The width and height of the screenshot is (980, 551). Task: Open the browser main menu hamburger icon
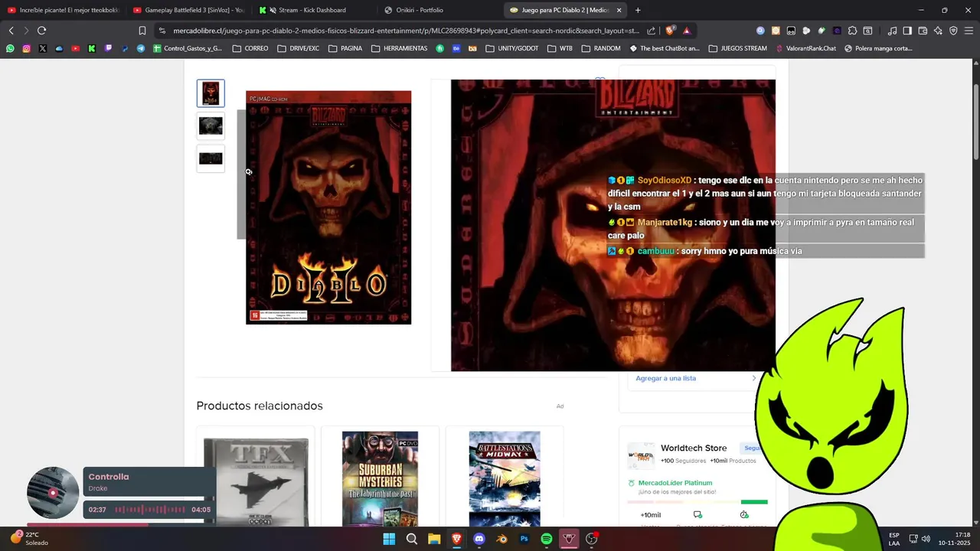969,31
